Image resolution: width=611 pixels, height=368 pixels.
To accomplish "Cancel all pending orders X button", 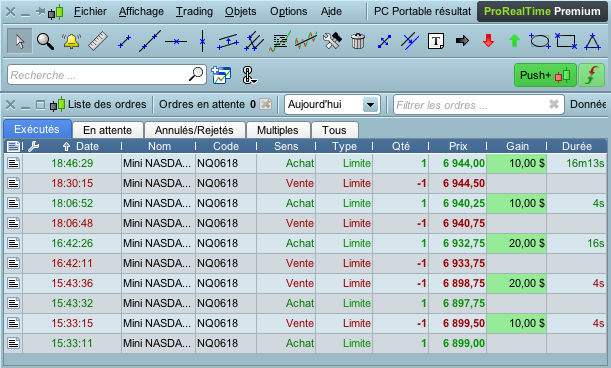I will pos(265,104).
